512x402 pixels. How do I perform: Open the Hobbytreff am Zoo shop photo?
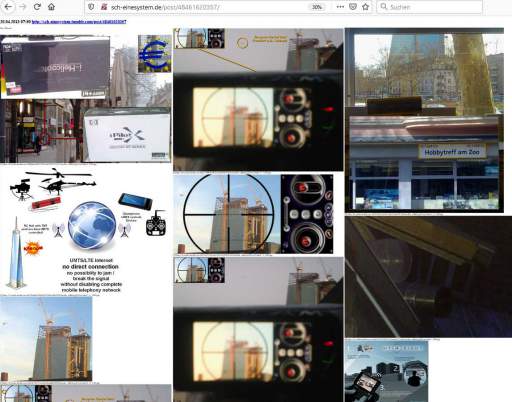424,120
